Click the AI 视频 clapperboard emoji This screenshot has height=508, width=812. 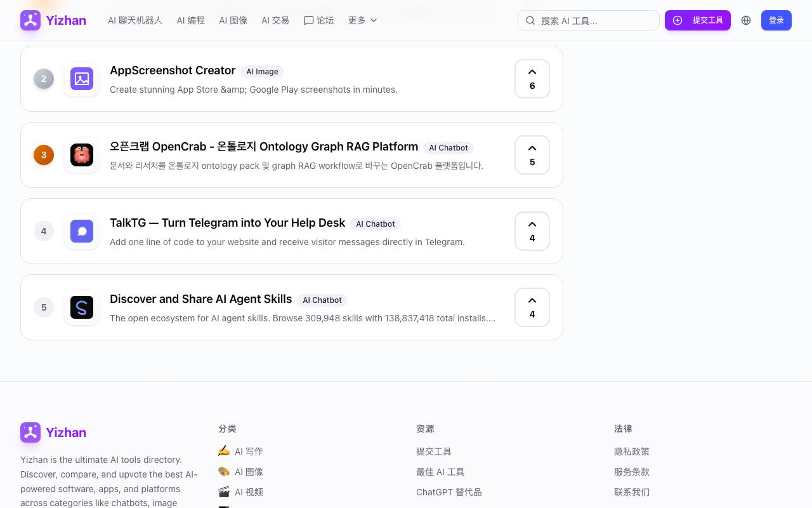[224, 491]
